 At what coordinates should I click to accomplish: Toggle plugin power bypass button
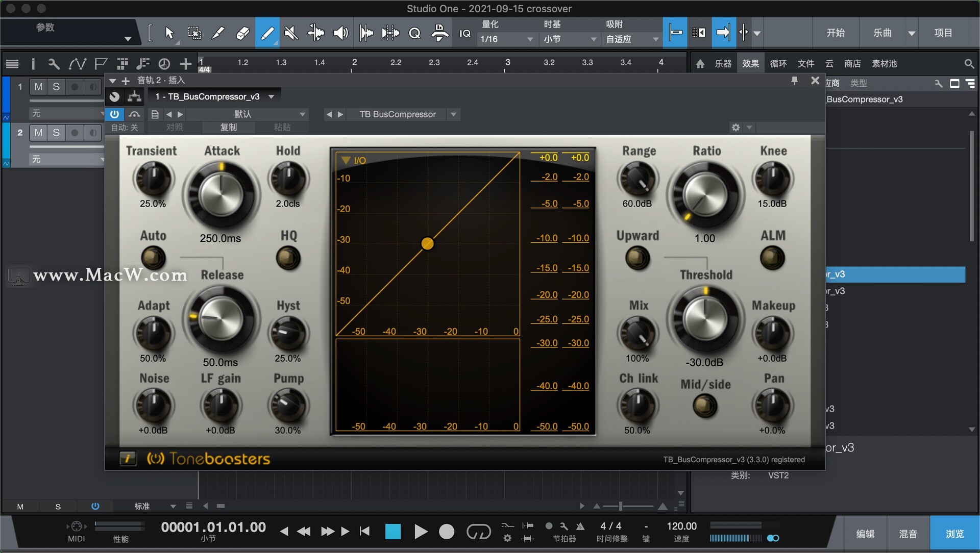[114, 114]
